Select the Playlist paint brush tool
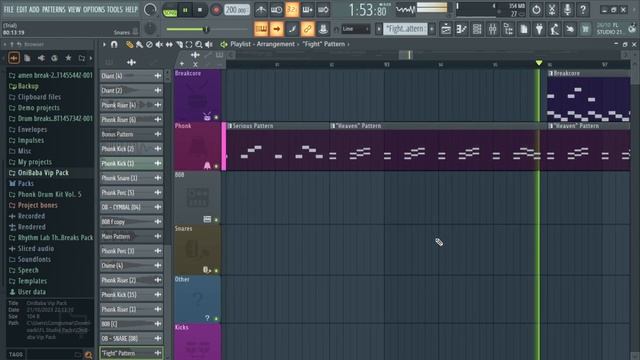The image size is (640, 360). click(139, 44)
